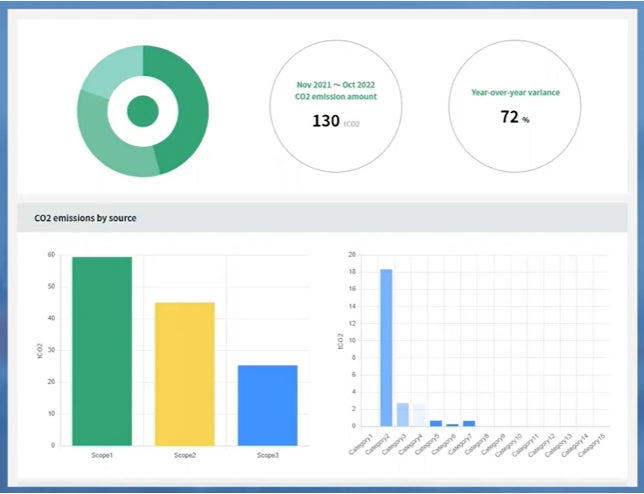Image resolution: width=644 pixels, height=494 pixels.
Task: Click the Category15 axis label
Action: (592, 445)
